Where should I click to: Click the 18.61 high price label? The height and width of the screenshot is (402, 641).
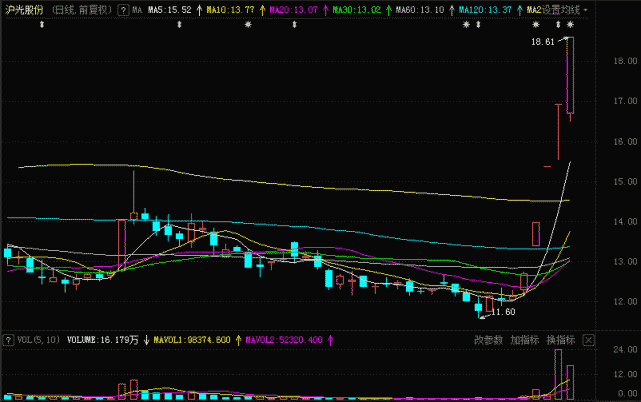point(542,42)
